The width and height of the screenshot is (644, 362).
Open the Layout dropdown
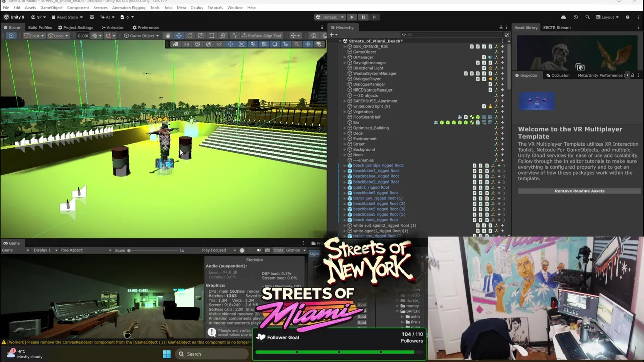[607, 17]
